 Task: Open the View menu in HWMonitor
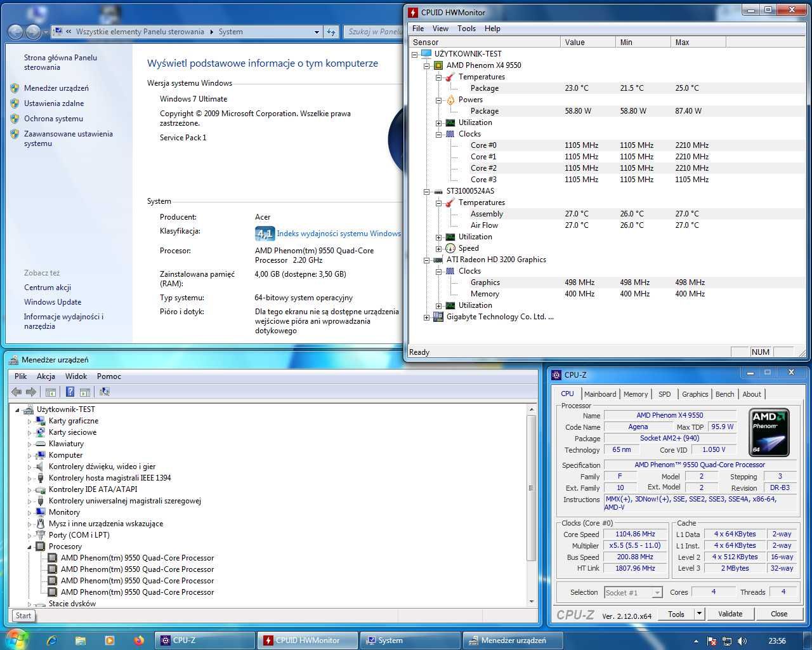440,29
